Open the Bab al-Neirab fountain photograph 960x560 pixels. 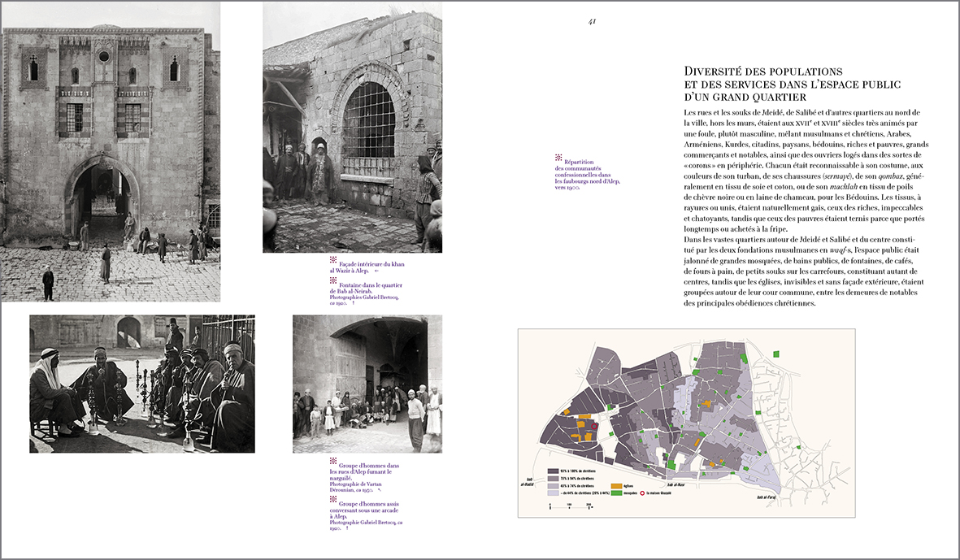352,127
